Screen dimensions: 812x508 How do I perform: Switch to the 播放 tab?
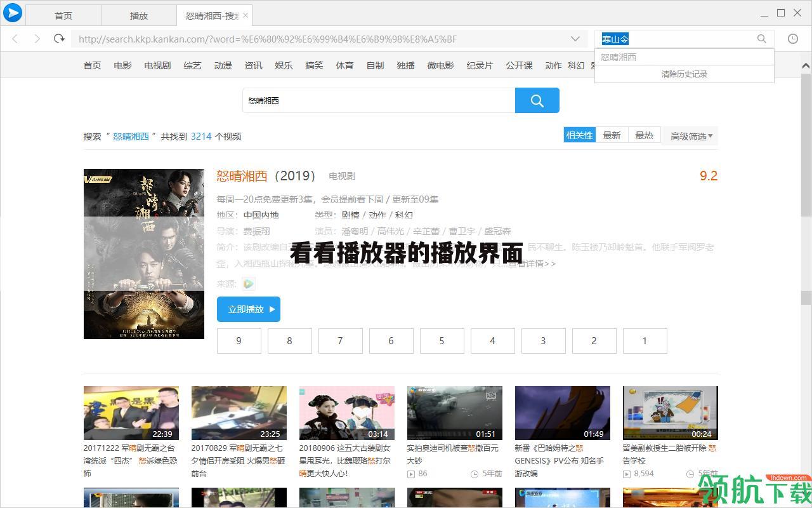pos(138,16)
